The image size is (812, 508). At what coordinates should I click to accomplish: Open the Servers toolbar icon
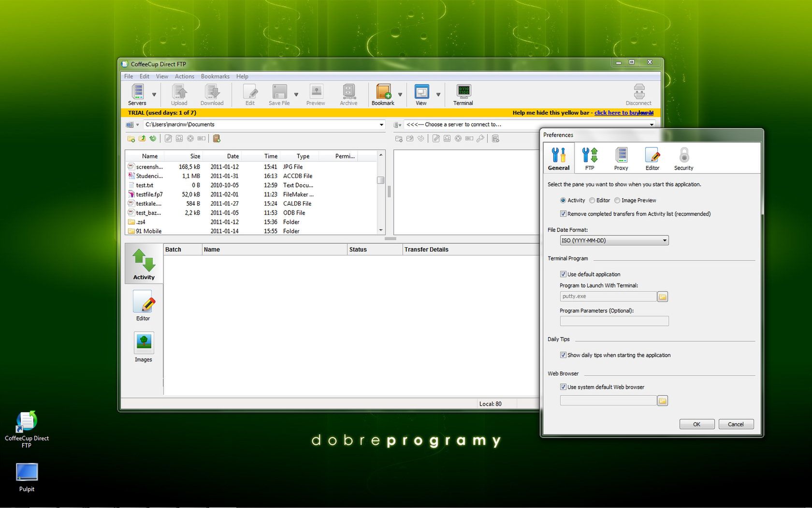[x=137, y=94]
